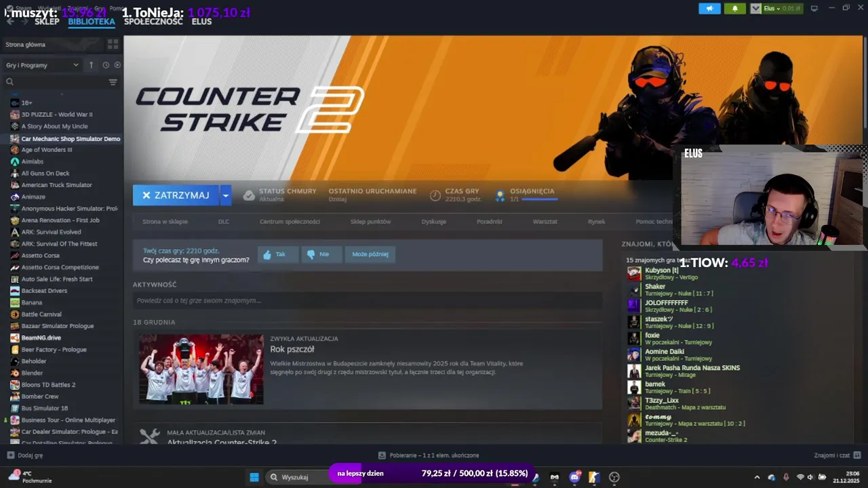The width and height of the screenshot is (868, 488).
Task: Open Windows Start button
Action: point(254,476)
